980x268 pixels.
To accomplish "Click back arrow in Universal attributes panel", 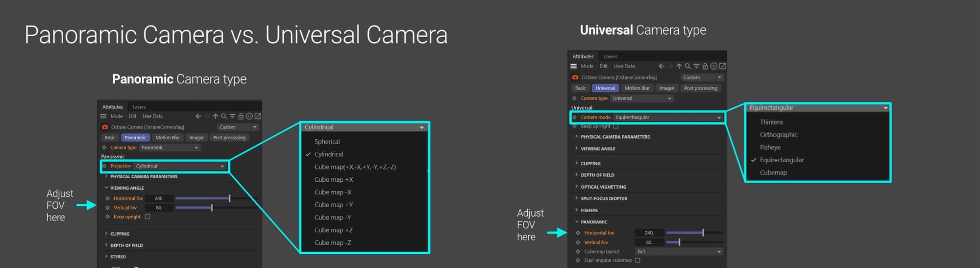I will tap(661, 66).
